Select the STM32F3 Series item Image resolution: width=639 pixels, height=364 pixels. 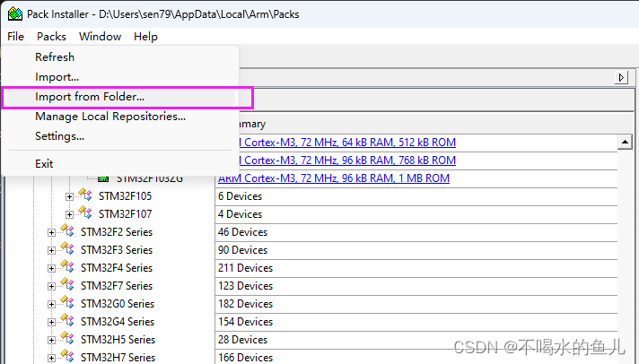pos(117,250)
